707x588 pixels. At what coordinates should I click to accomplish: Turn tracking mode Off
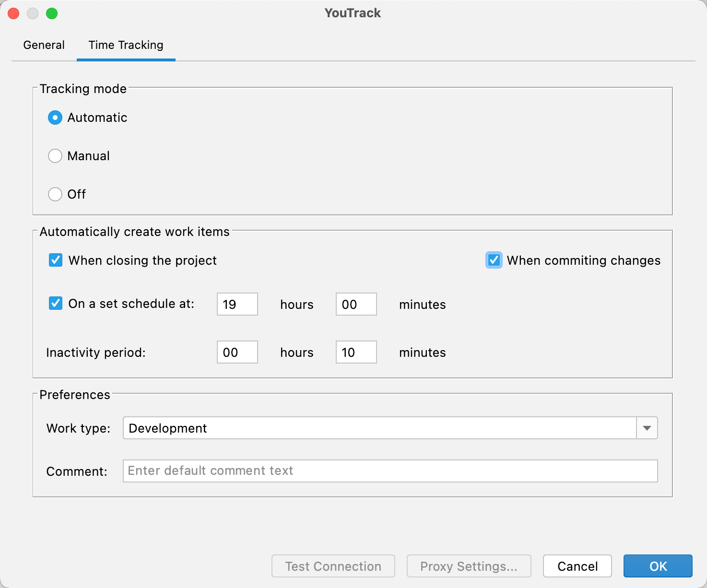[x=55, y=194]
